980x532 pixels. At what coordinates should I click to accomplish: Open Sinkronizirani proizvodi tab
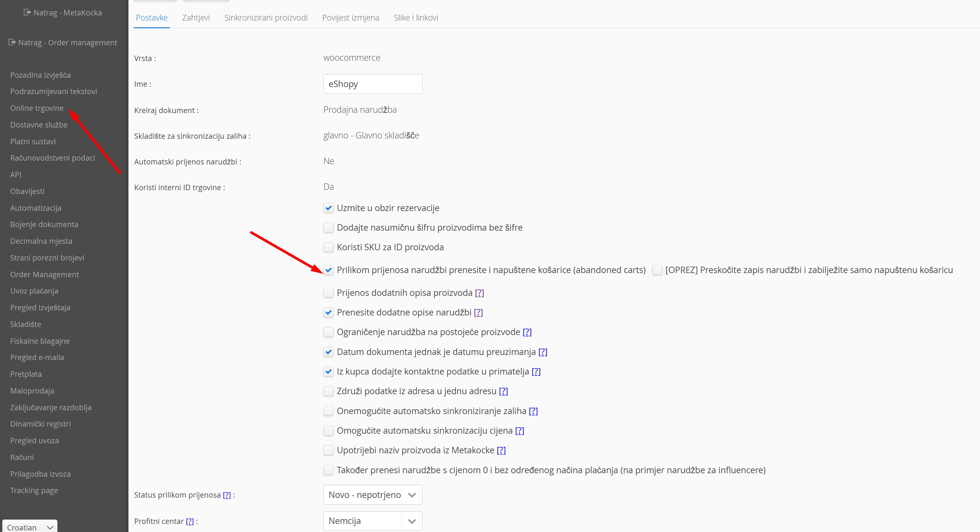266,17
